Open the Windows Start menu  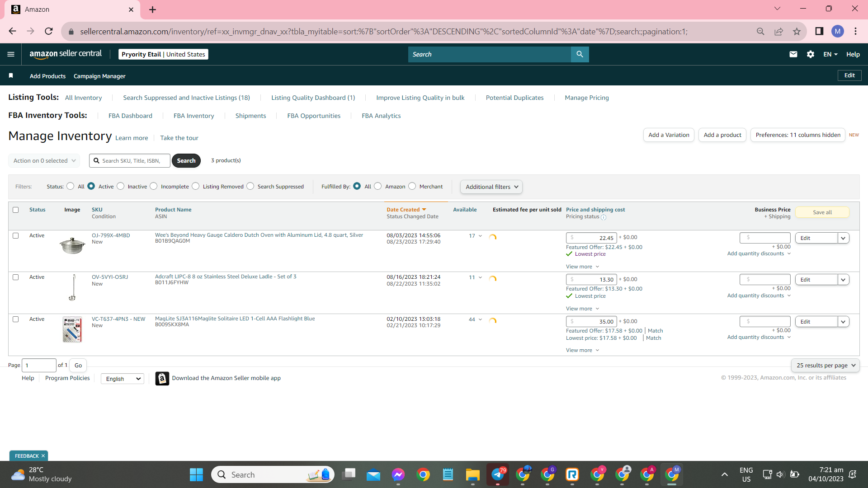click(196, 474)
